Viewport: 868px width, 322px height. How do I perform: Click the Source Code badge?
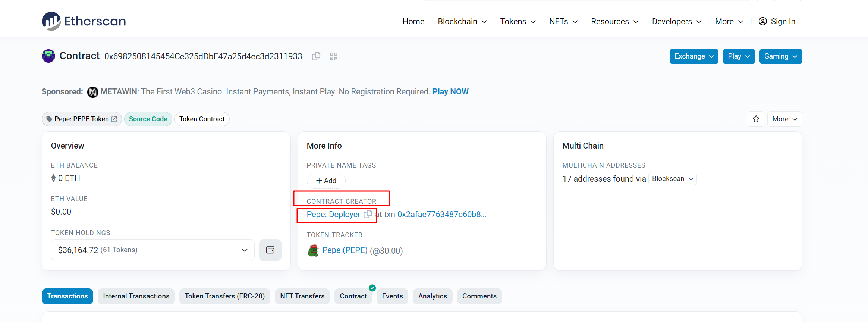148,119
